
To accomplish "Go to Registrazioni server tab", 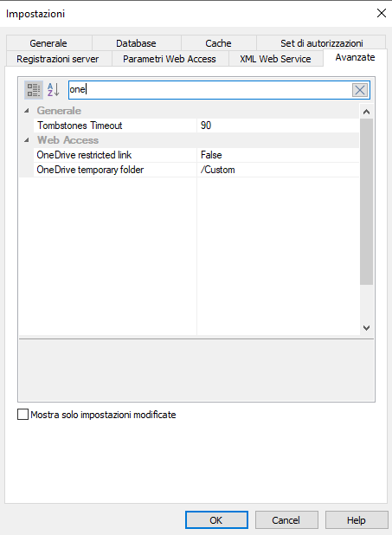I will tap(58, 59).
